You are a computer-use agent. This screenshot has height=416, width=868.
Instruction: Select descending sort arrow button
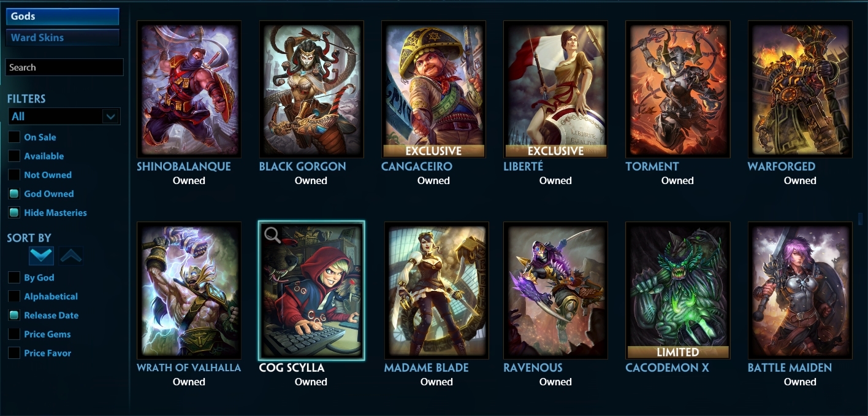click(41, 256)
